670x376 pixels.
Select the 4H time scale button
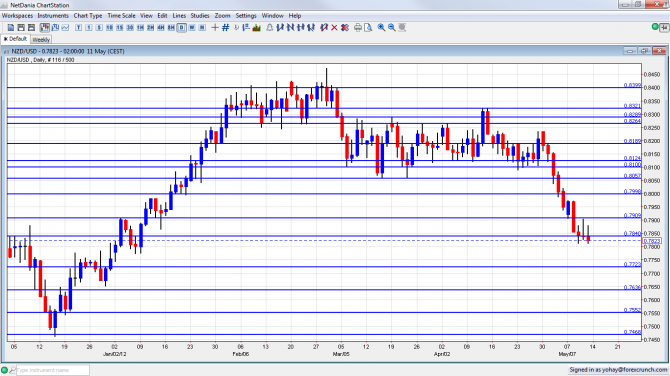pos(161,27)
